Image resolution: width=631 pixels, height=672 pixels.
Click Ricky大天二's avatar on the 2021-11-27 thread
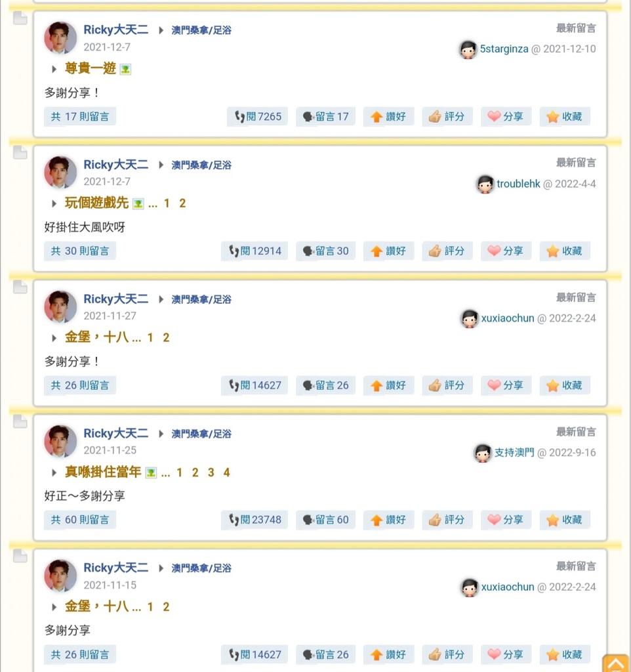60,306
